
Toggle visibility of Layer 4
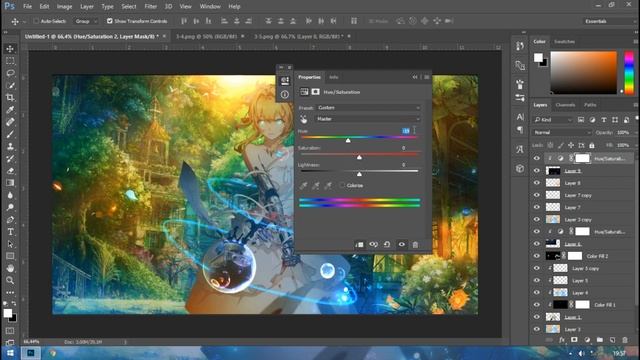tap(537, 293)
